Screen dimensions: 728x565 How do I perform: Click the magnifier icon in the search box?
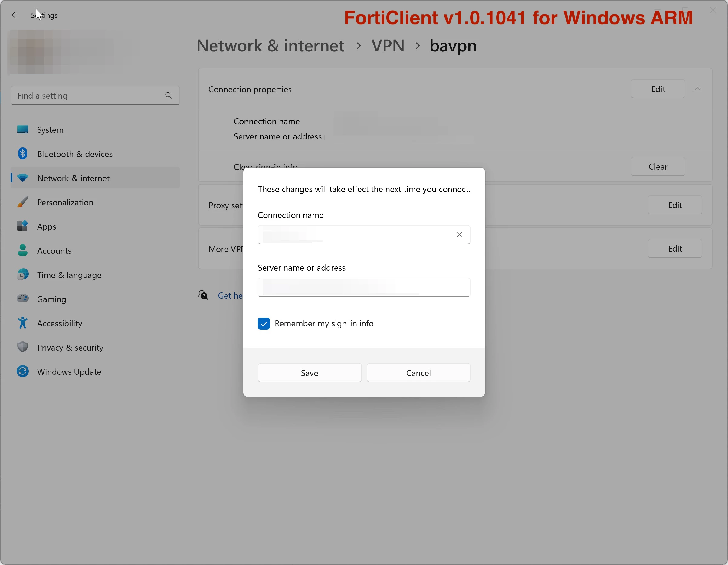169,96
